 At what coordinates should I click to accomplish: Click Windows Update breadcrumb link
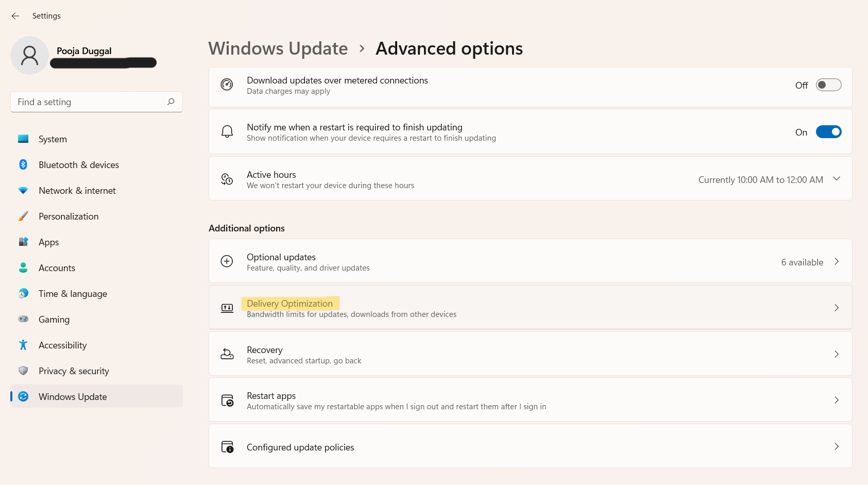(x=278, y=48)
